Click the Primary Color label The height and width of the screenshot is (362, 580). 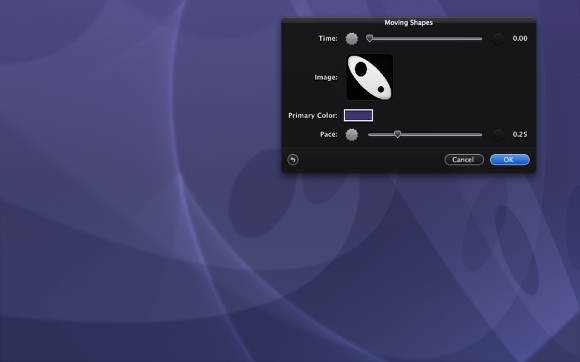313,116
